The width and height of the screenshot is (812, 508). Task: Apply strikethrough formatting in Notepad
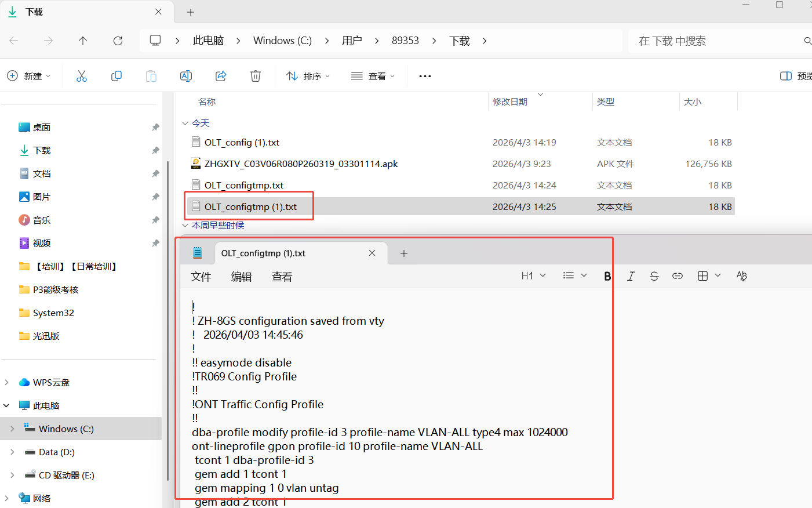(654, 276)
